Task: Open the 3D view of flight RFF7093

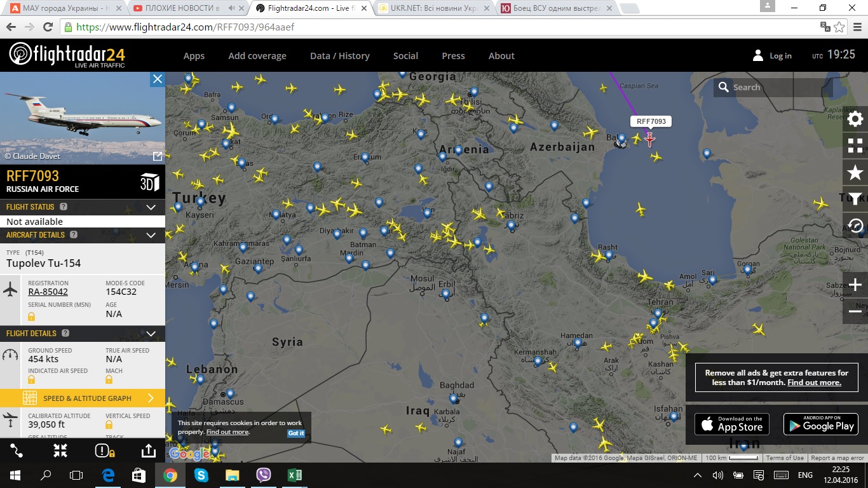Action: coord(150,182)
